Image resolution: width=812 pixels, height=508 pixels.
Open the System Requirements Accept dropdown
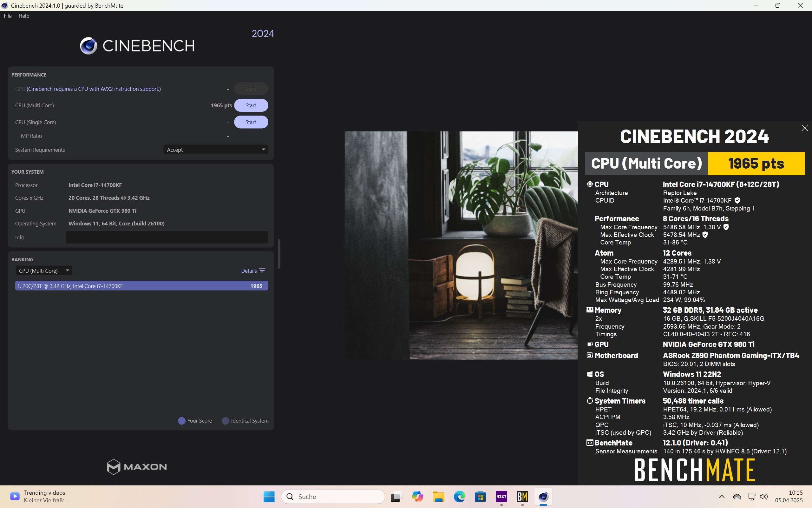(216, 150)
